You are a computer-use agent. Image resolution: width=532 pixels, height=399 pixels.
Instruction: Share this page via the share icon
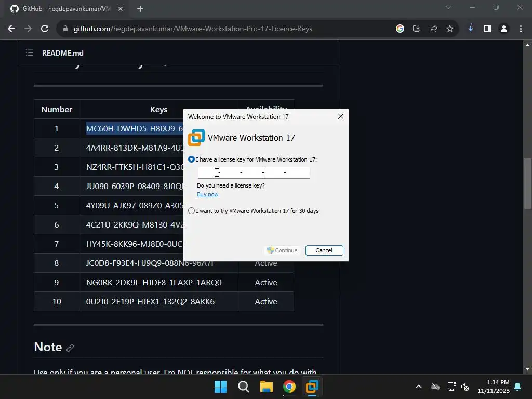click(x=433, y=29)
